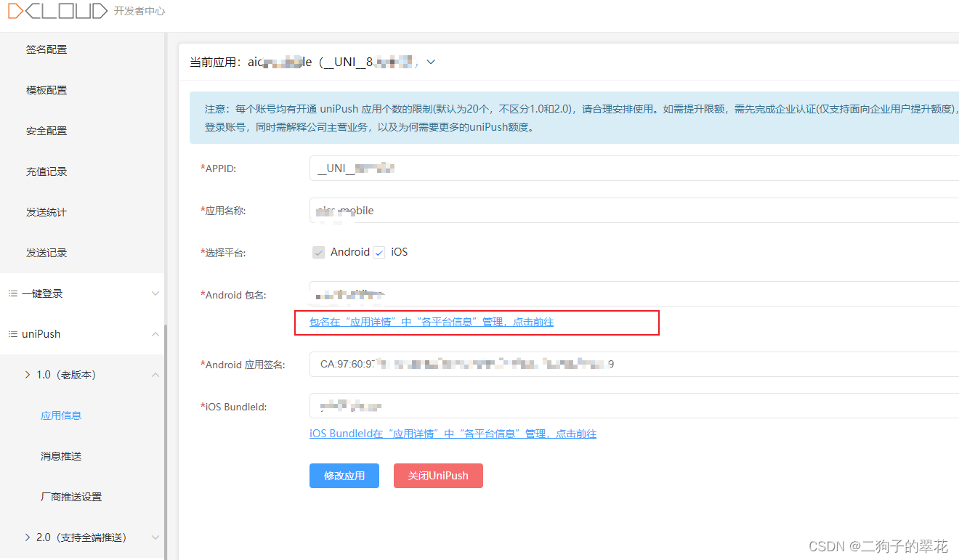Click the sidebar vertical scrollbar
Viewport: 959px width, 560px height.
point(166,442)
